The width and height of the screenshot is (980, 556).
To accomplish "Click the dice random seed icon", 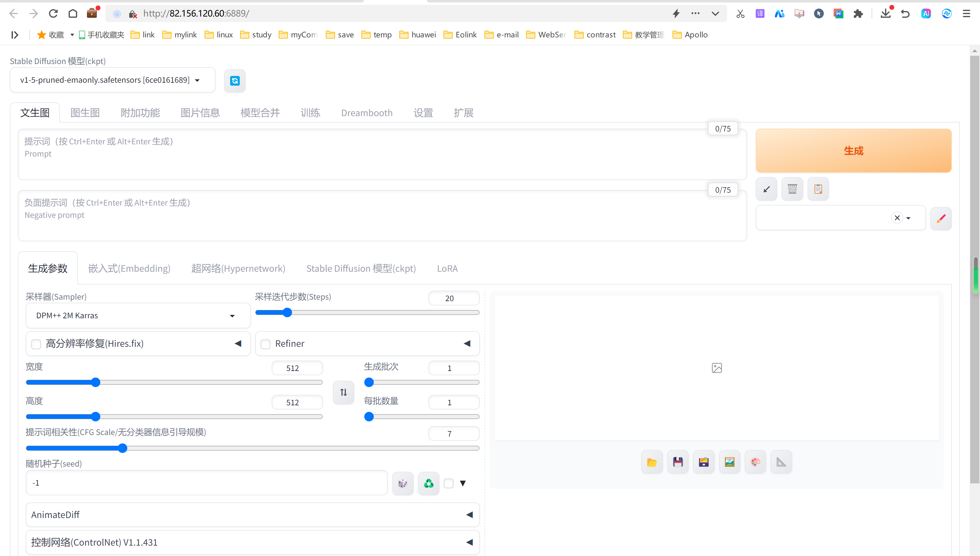I will pos(402,483).
